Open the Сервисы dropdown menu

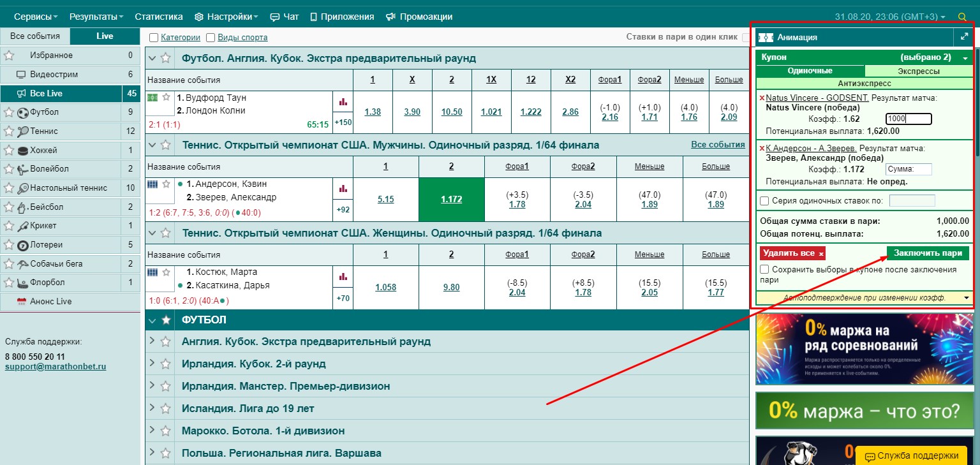click(x=36, y=17)
